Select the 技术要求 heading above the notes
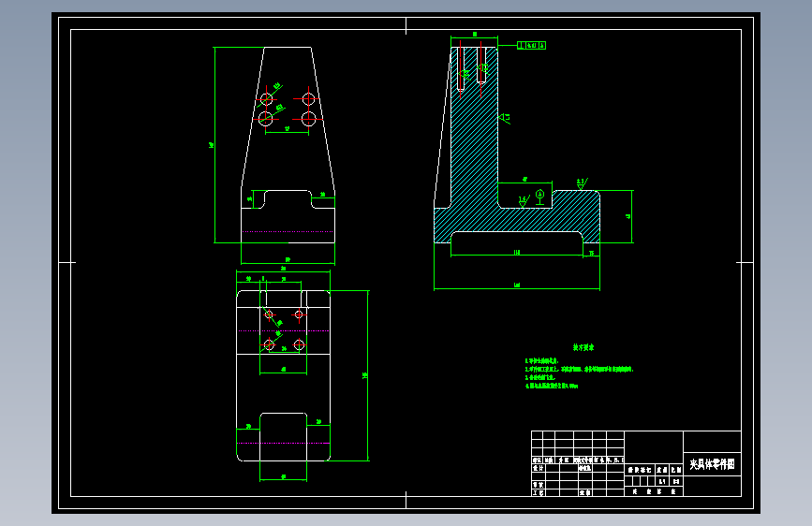 [x=583, y=347]
